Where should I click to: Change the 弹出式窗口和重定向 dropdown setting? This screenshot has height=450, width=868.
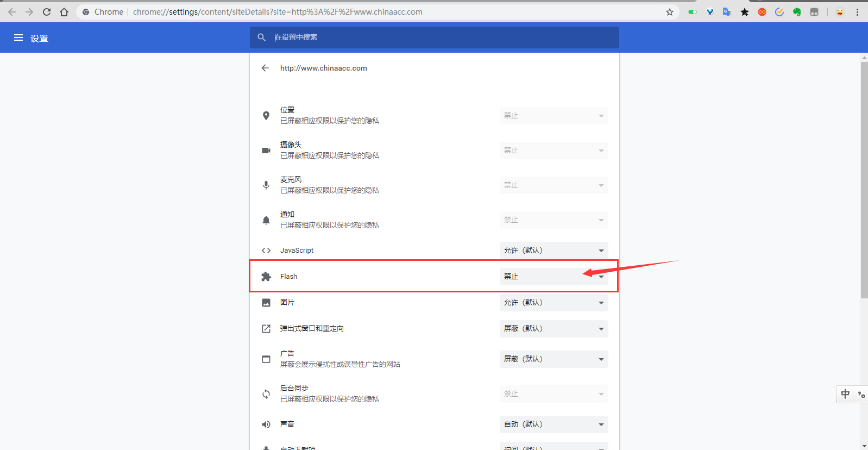click(553, 329)
